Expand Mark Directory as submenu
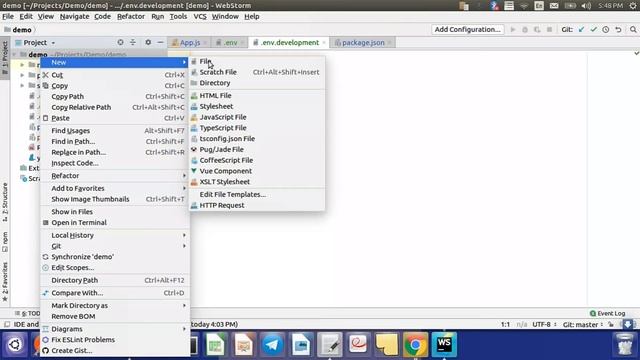Screen dimensions: 640x360 [x=115, y=306]
